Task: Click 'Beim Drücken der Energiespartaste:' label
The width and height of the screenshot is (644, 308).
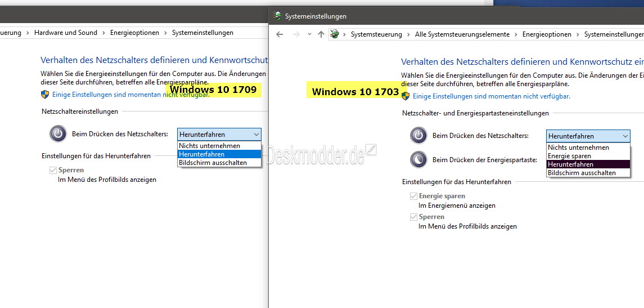Action: 485,159
